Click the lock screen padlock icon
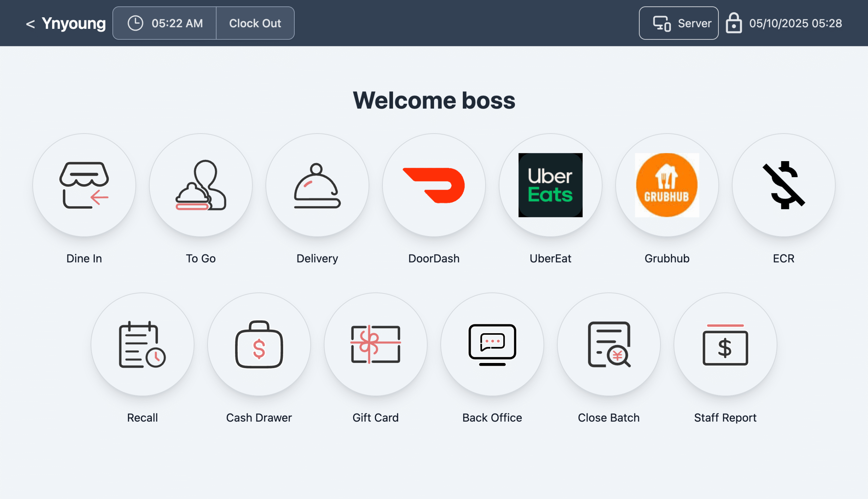Screen dimensions: 868x499 click(734, 23)
